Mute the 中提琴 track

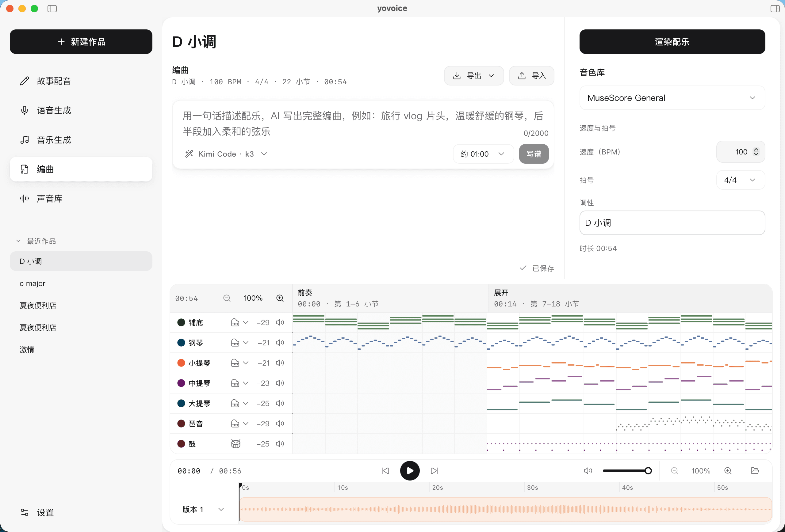tap(280, 383)
